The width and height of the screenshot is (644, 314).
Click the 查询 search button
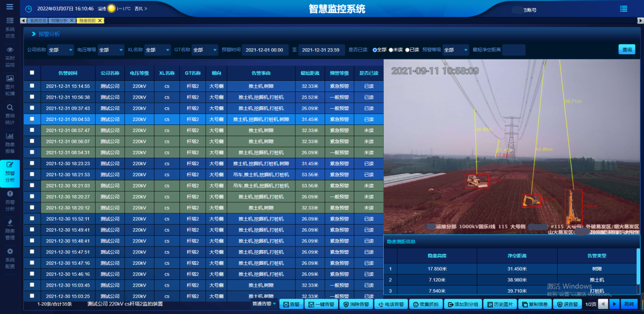tap(627, 50)
